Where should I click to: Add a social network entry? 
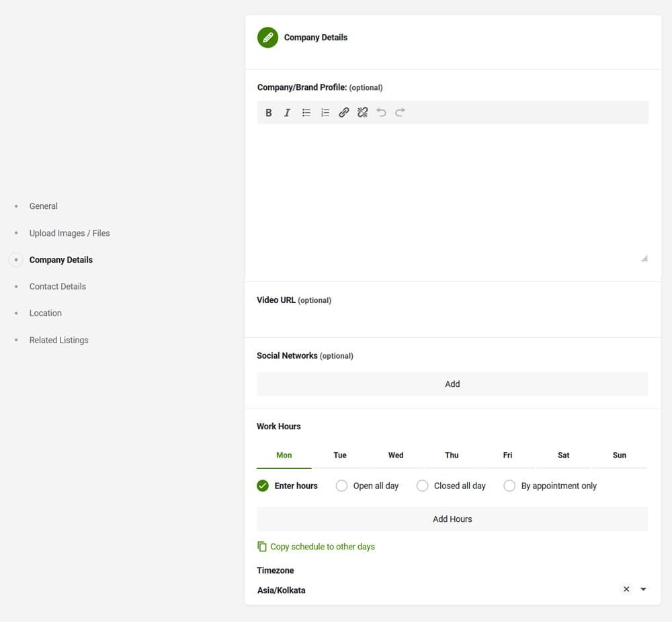452,384
